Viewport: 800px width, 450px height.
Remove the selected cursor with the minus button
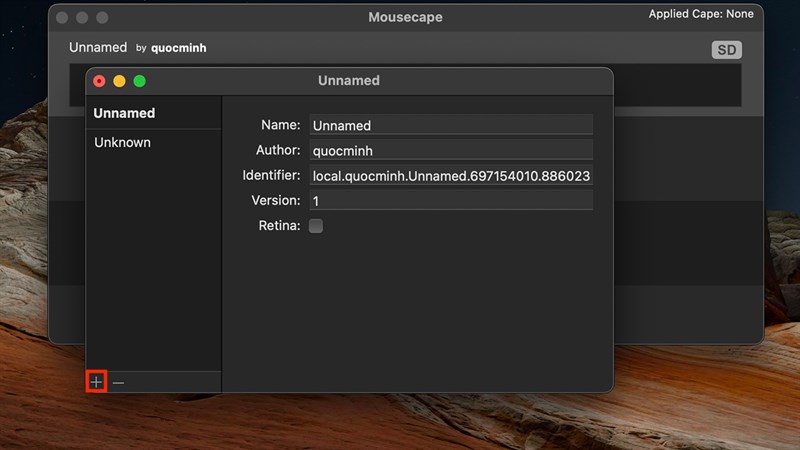point(118,382)
